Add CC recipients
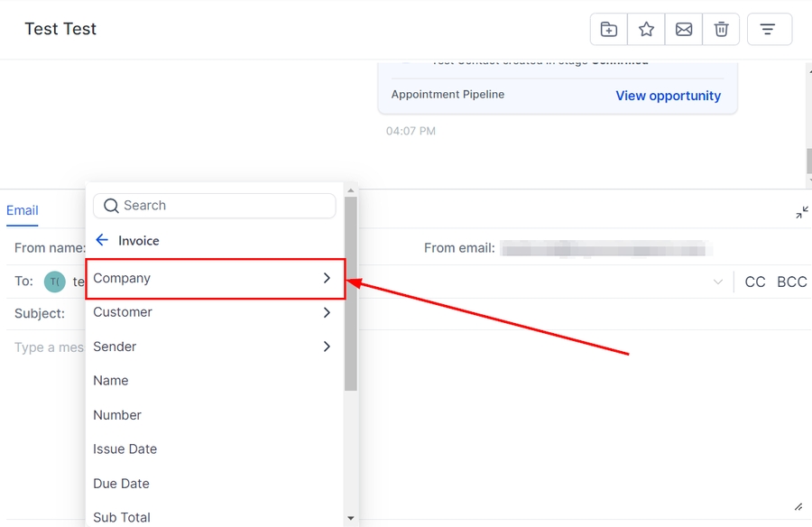 pos(754,282)
